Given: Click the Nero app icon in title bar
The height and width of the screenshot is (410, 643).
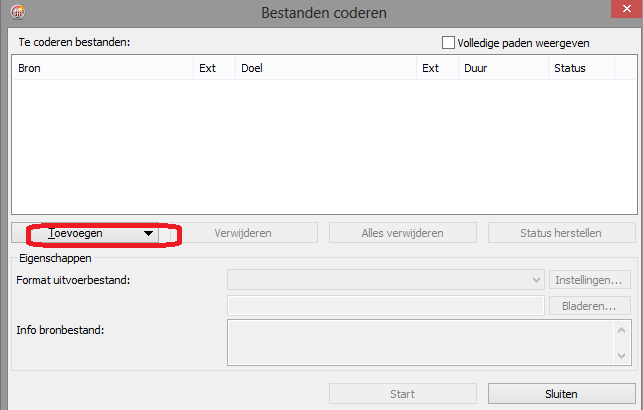Looking at the screenshot, I should click(x=18, y=11).
